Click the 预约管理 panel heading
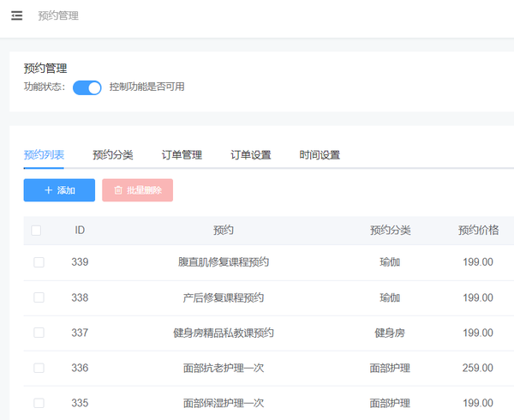Viewport: 514px width, 420px height. point(45,69)
